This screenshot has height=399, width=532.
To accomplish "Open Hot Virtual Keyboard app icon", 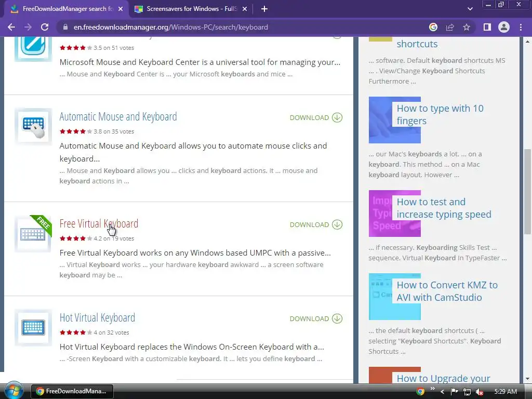I will (x=33, y=328).
